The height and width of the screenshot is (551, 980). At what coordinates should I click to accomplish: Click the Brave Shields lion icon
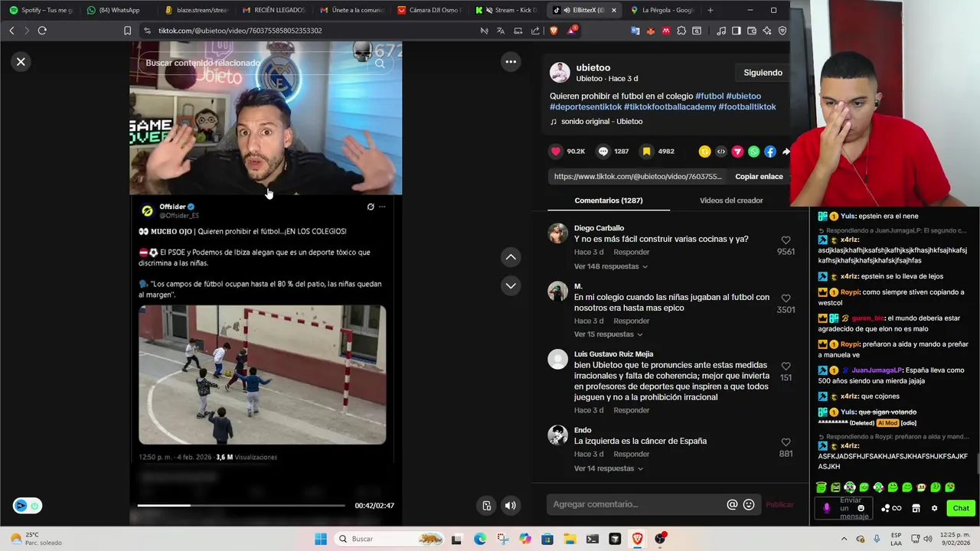point(554,31)
